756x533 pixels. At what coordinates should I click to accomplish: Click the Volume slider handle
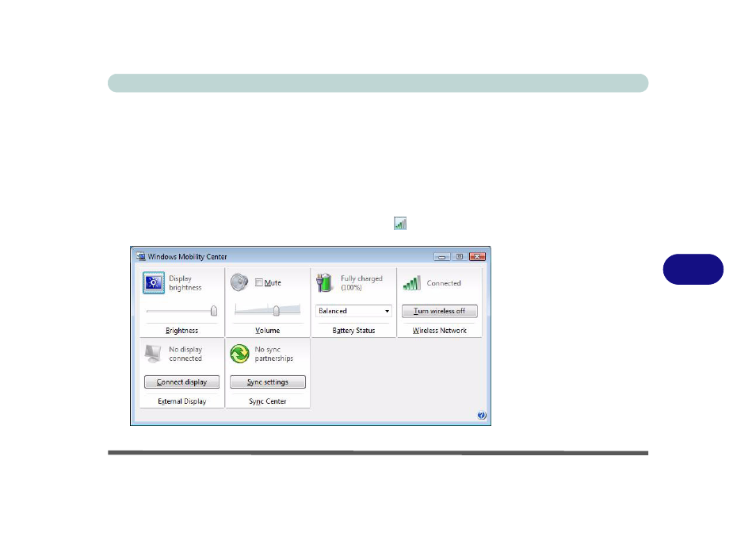[x=277, y=311]
